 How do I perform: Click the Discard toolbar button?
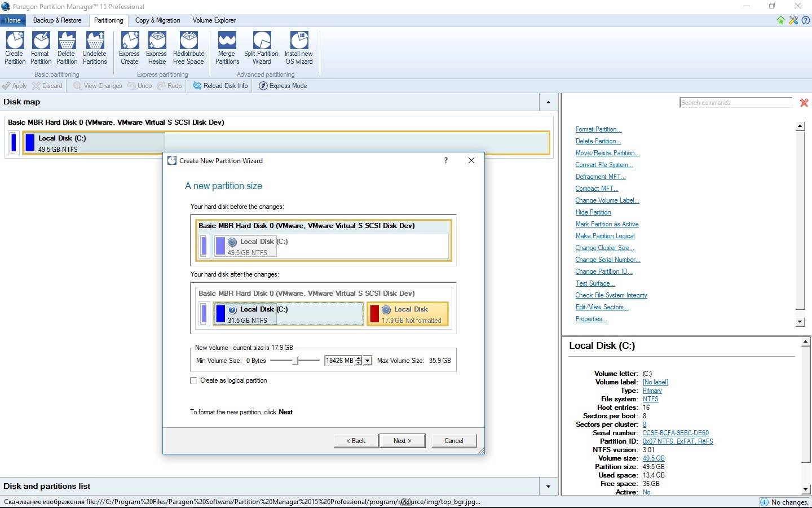coord(47,86)
